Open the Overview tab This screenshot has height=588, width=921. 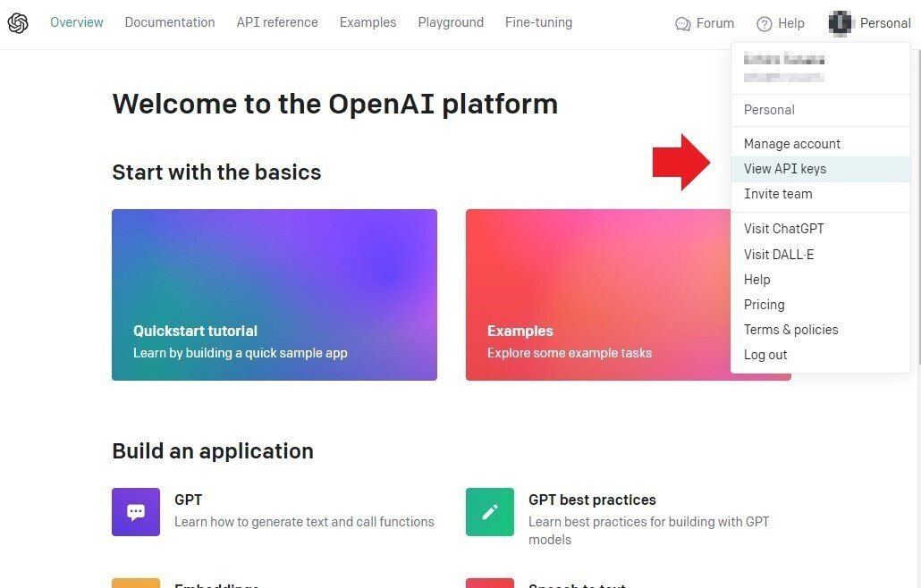[76, 22]
